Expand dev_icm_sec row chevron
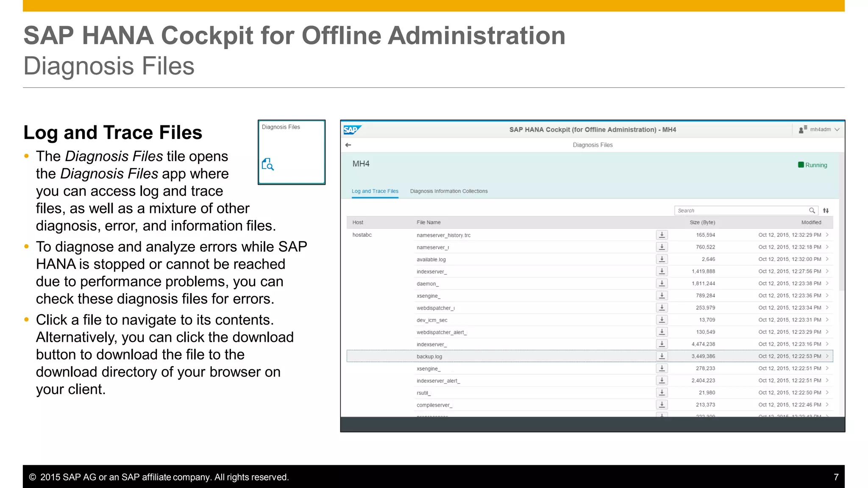868x488 pixels. (827, 320)
